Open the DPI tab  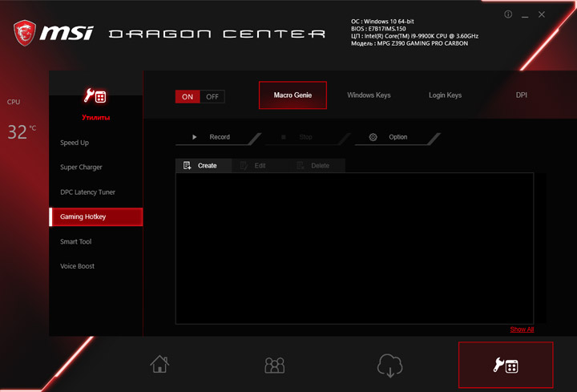(x=521, y=95)
